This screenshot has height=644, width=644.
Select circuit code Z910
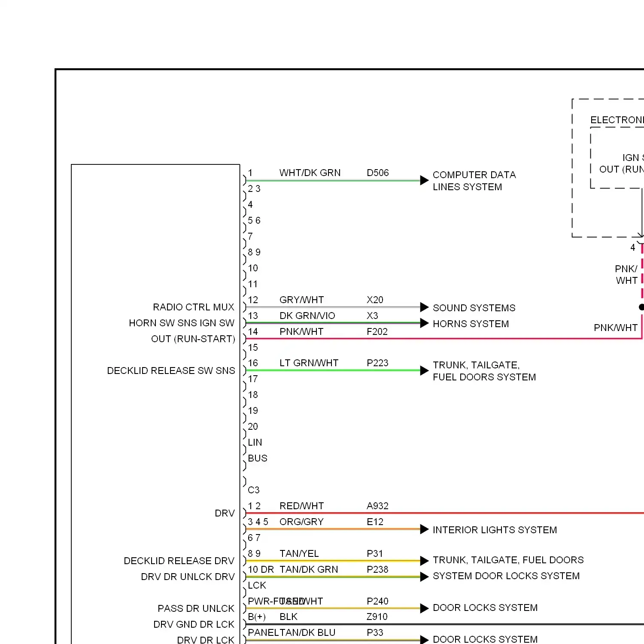click(377, 617)
